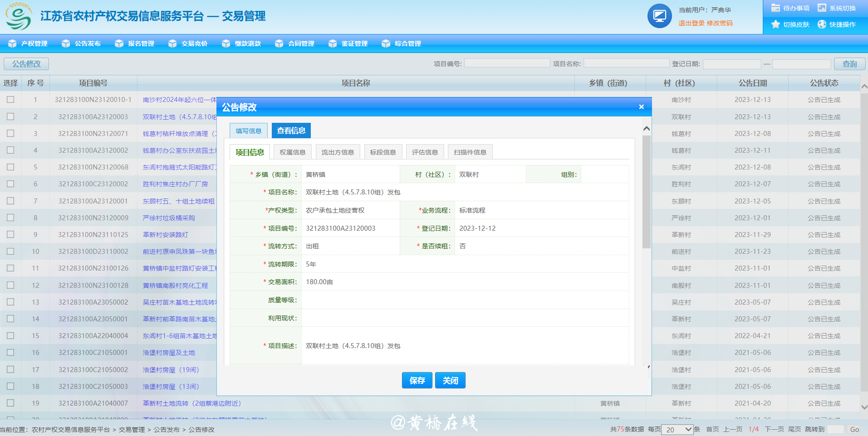
Task: Select the 评估信息 sub-tab
Action: 425,152
